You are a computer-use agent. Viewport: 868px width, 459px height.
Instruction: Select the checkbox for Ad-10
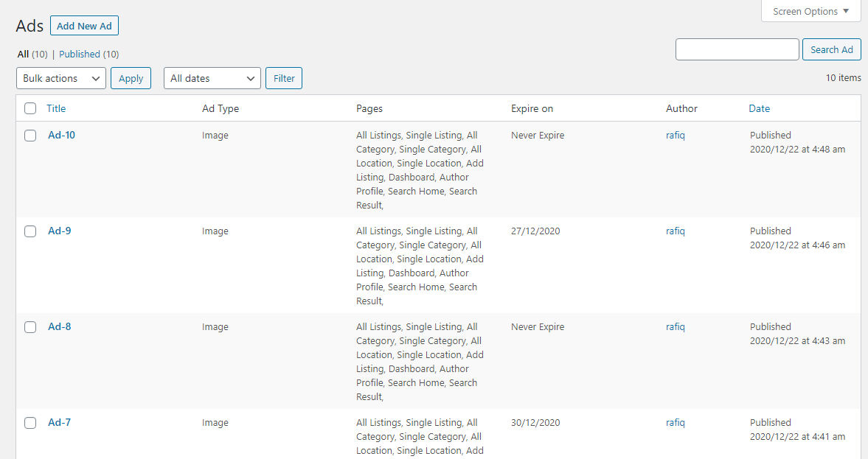coord(30,136)
